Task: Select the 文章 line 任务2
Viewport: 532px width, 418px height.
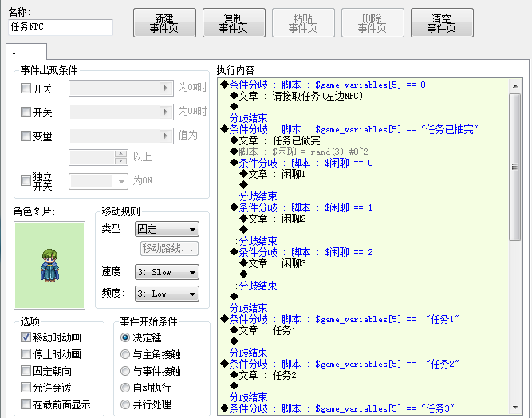Action: pos(263,375)
